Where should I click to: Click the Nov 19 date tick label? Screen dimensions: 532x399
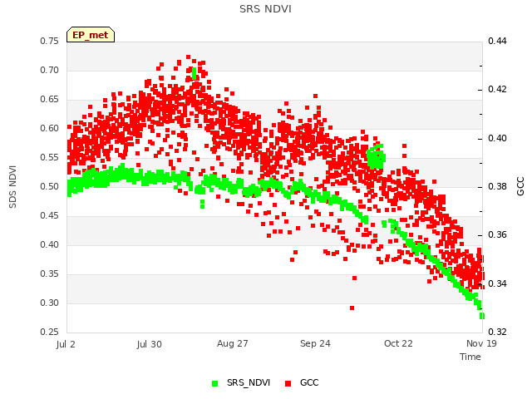coord(481,343)
